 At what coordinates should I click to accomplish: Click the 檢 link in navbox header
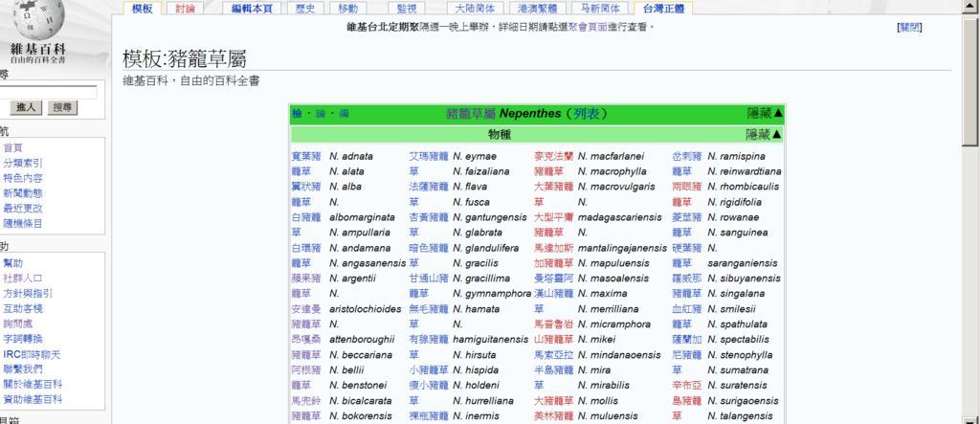pyautogui.click(x=297, y=114)
